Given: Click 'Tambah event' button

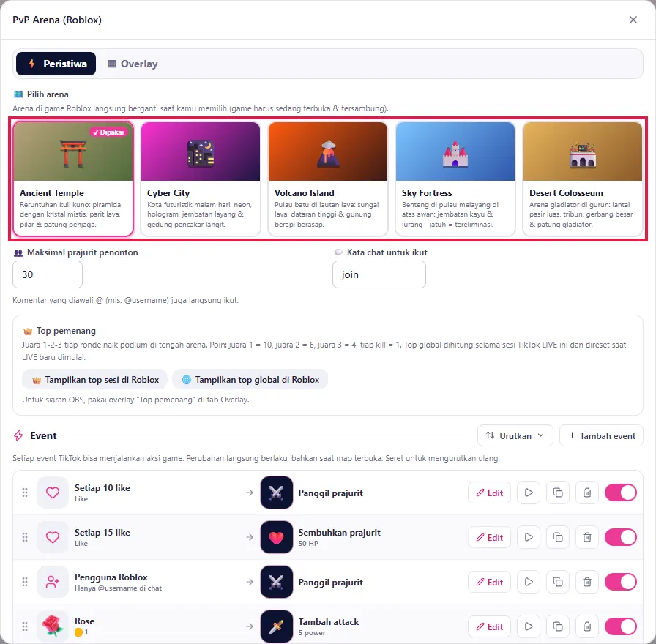Looking at the screenshot, I should point(601,435).
